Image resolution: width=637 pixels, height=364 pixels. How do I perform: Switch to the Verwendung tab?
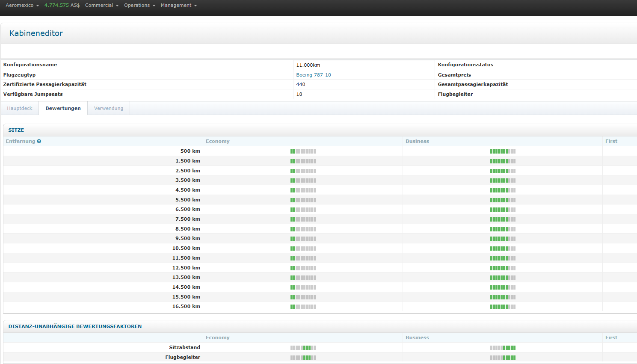[x=109, y=108]
